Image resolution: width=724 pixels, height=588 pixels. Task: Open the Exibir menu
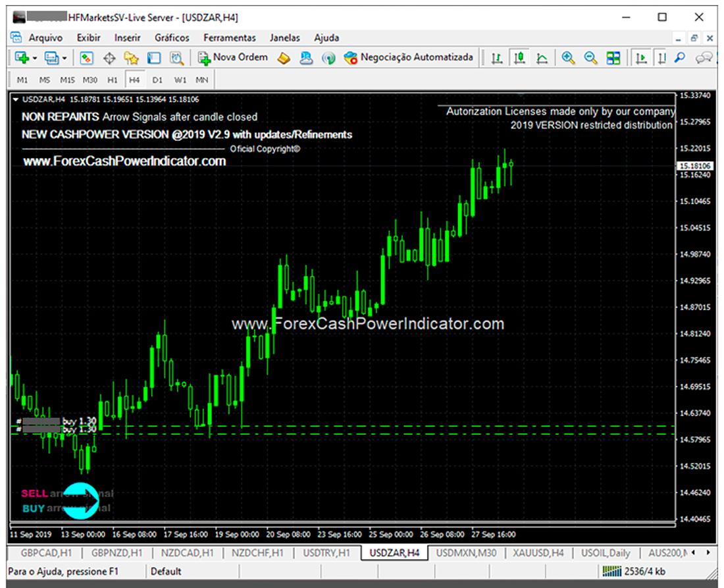coord(88,38)
